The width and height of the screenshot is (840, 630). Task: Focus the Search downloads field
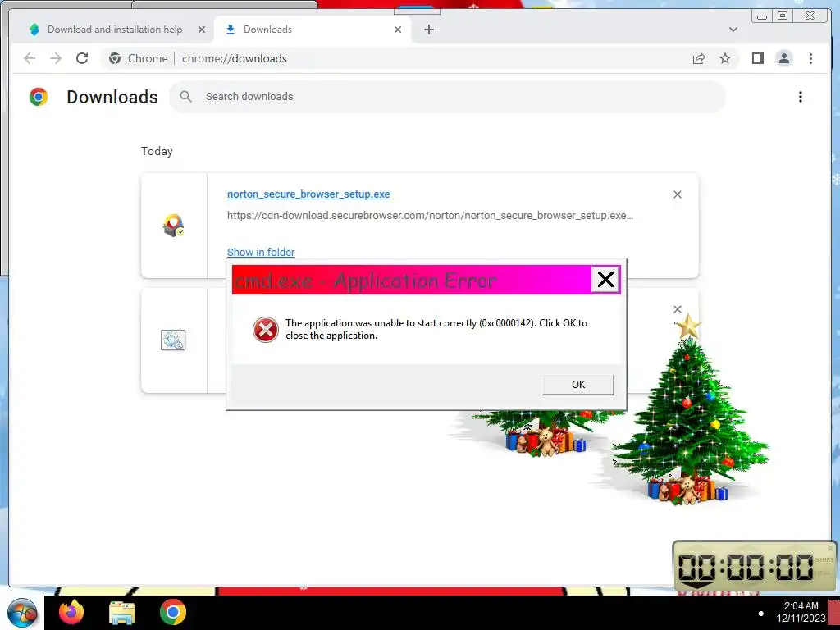click(x=447, y=97)
